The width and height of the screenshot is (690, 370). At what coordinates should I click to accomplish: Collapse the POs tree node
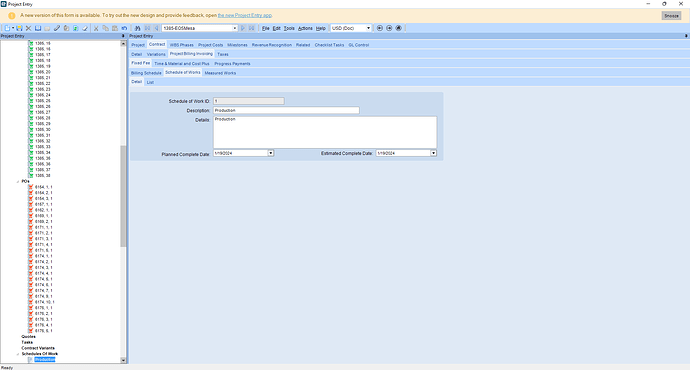(18, 181)
